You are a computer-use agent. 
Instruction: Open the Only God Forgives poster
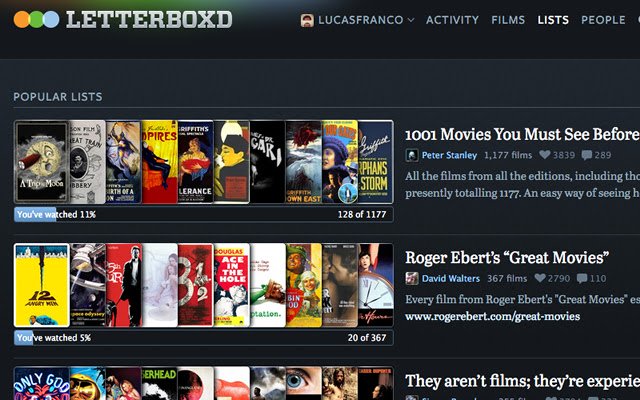point(42,384)
